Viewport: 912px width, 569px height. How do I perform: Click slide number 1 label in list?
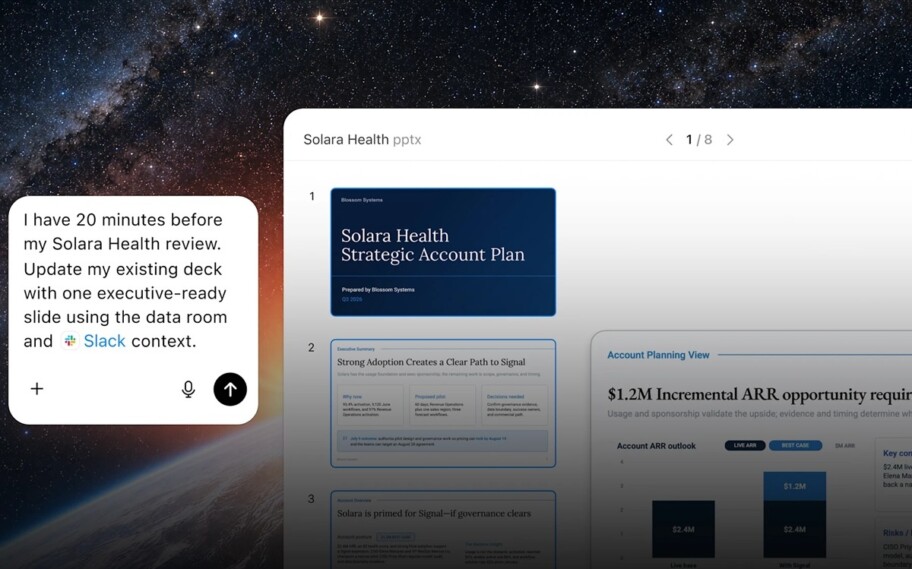tap(312, 196)
